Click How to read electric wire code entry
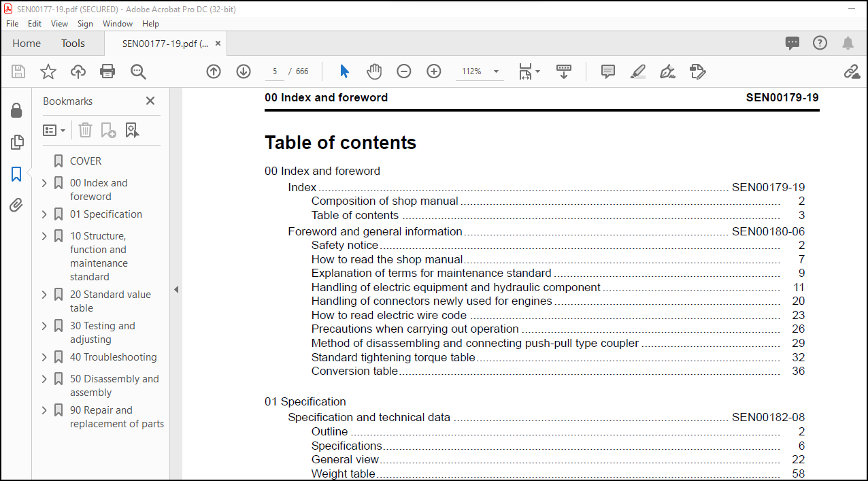 pyautogui.click(x=389, y=315)
